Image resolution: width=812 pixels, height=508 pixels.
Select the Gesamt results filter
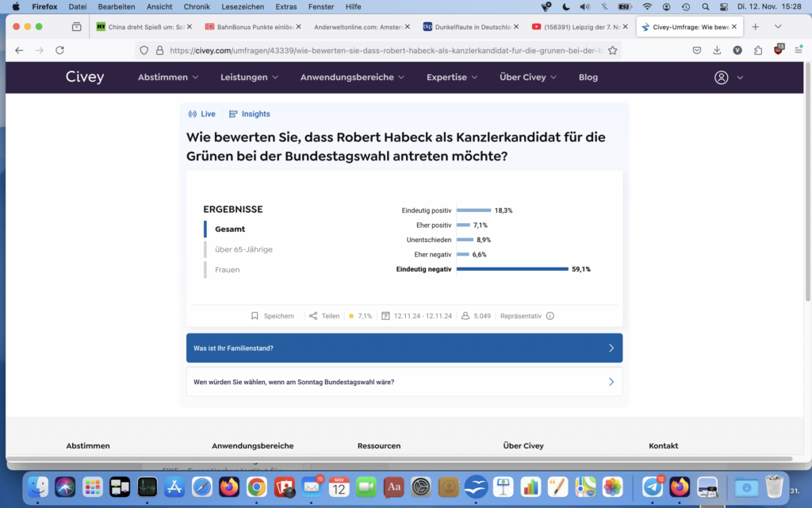click(x=230, y=229)
